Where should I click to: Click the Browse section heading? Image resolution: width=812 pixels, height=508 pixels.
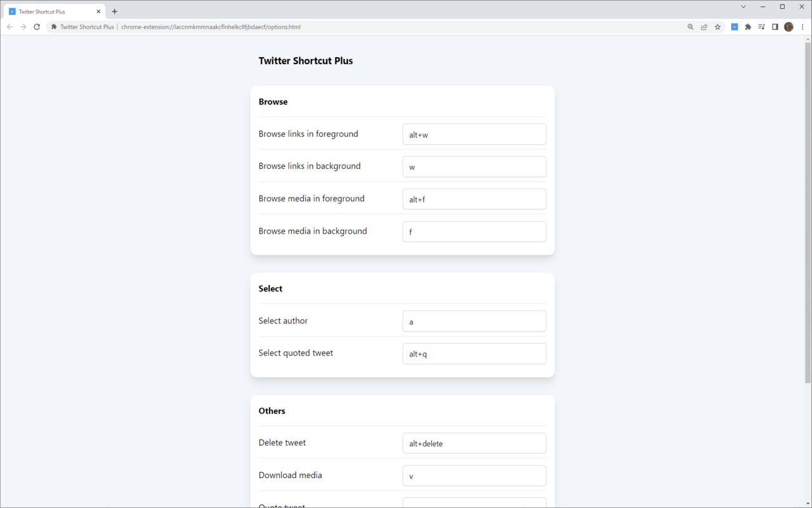click(273, 102)
